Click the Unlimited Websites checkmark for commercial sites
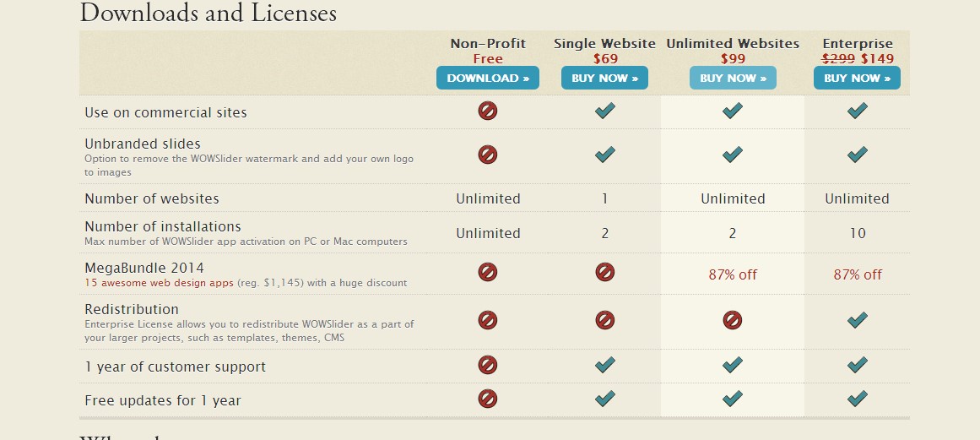 pyautogui.click(x=733, y=111)
